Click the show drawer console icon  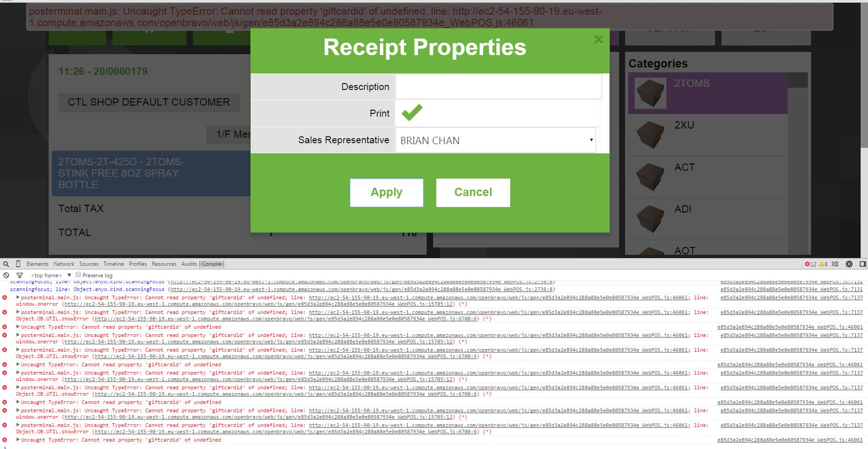click(835, 264)
